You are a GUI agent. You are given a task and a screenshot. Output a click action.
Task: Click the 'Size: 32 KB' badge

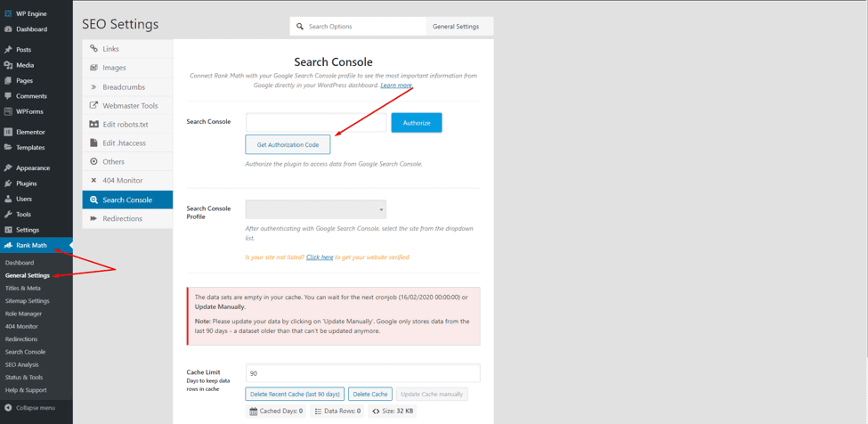pyautogui.click(x=393, y=412)
